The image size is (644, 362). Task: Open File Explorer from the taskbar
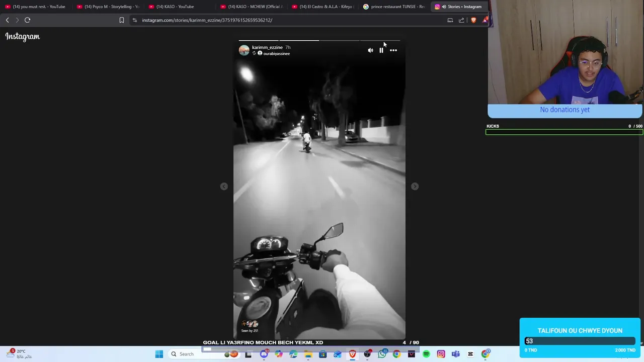(x=308, y=354)
